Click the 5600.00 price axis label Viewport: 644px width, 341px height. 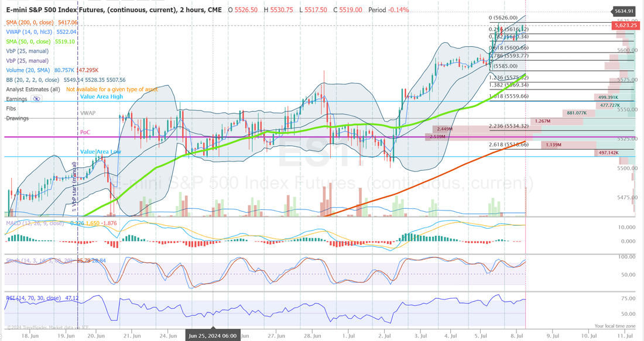pyautogui.click(x=628, y=50)
